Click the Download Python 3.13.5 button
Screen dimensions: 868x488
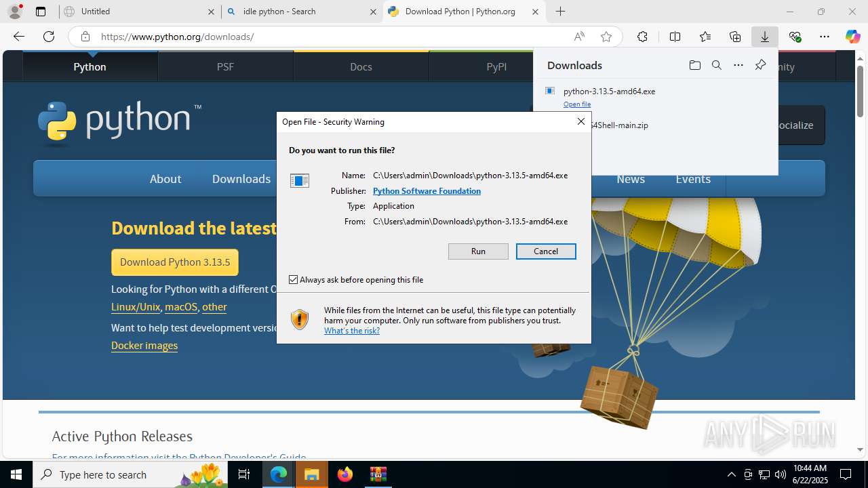[175, 262]
